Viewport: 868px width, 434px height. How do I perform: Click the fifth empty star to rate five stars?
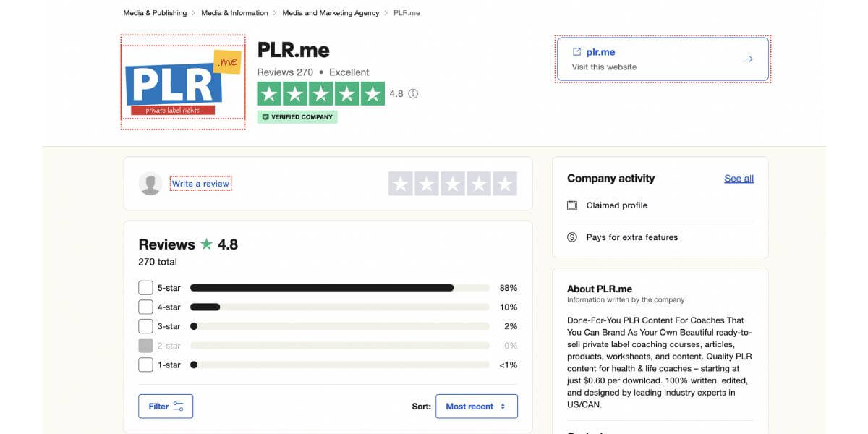point(504,183)
